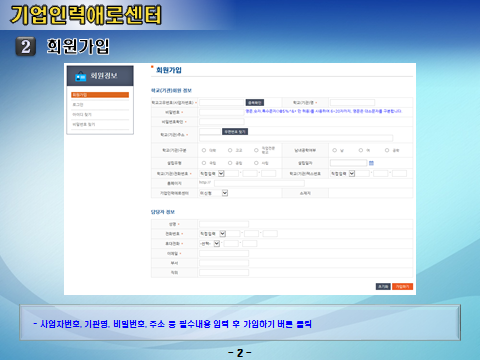Open the 비밀번호 찾기 sidebar menu item
The width and height of the screenshot is (480, 360).
point(100,124)
